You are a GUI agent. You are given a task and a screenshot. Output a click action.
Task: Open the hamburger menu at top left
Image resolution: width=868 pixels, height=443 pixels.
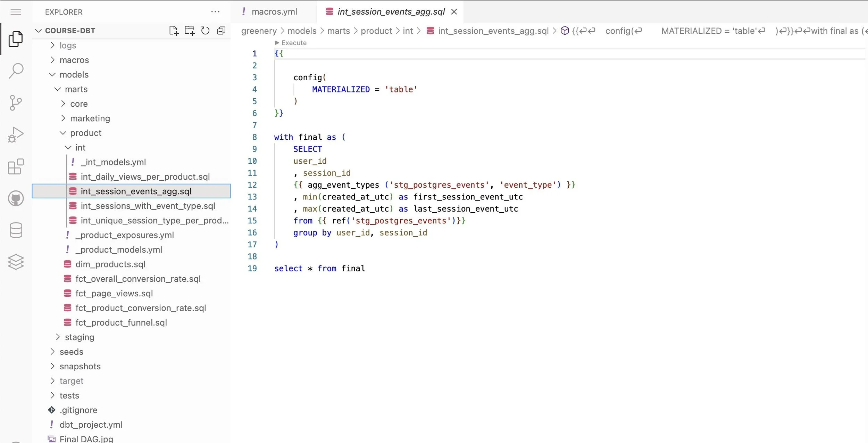pyautogui.click(x=16, y=11)
